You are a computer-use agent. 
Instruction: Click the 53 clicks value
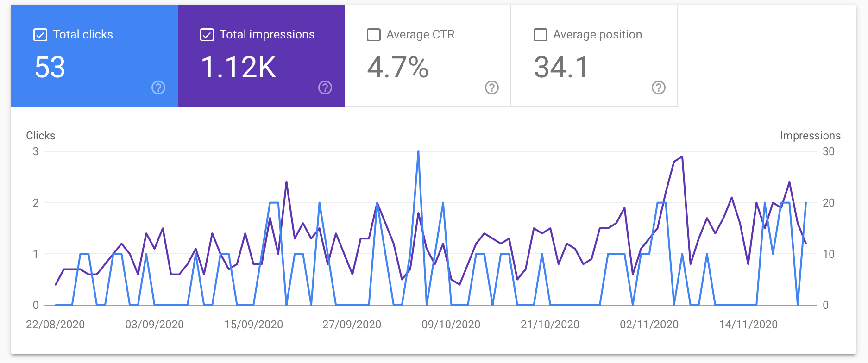pos(50,68)
